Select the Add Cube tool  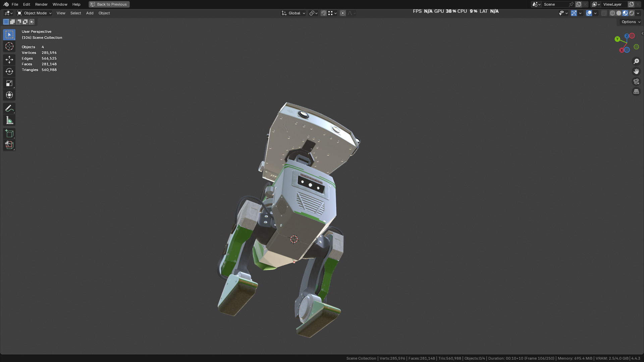9,134
